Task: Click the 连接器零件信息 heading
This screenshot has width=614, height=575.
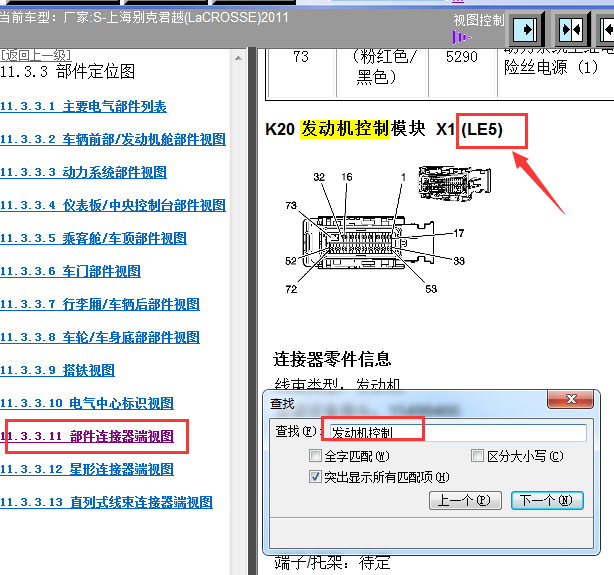Action: (332, 359)
